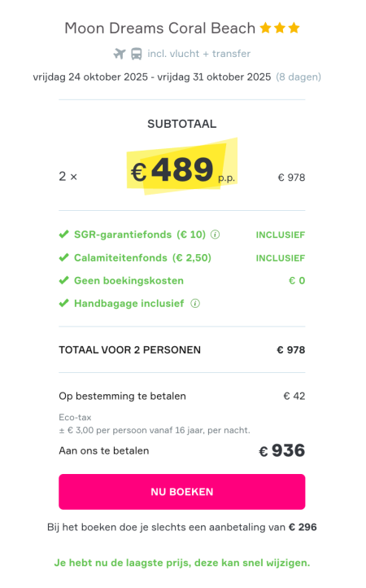The width and height of the screenshot is (366, 588).
Task: Click checkmark beside Calamiteitenfonds
Action: click(64, 257)
